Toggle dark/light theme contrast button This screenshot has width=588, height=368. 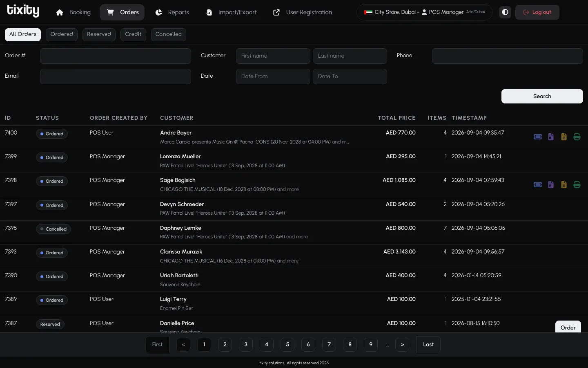coord(505,12)
